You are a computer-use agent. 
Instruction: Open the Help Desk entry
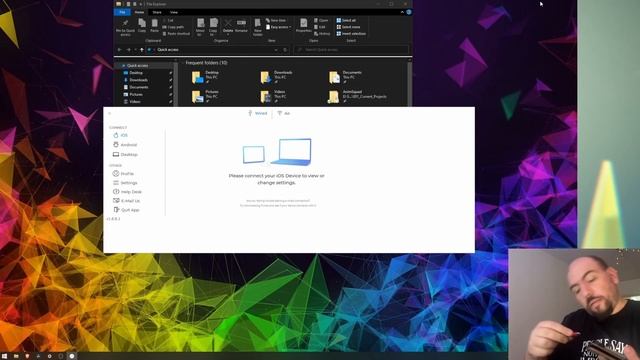127,192
